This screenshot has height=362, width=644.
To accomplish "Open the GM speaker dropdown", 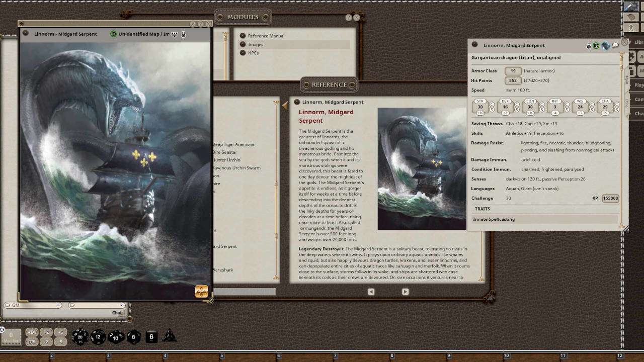I will point(32,305).
